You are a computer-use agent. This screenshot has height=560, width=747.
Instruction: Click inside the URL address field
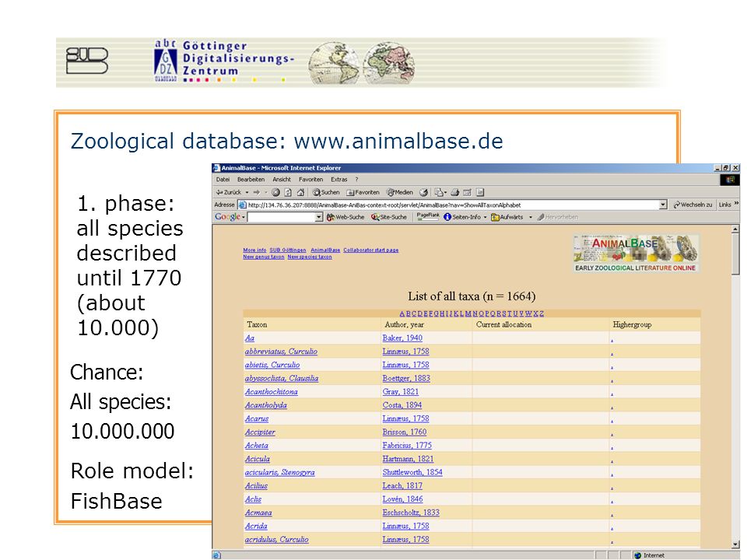click(x=453, y=205)
